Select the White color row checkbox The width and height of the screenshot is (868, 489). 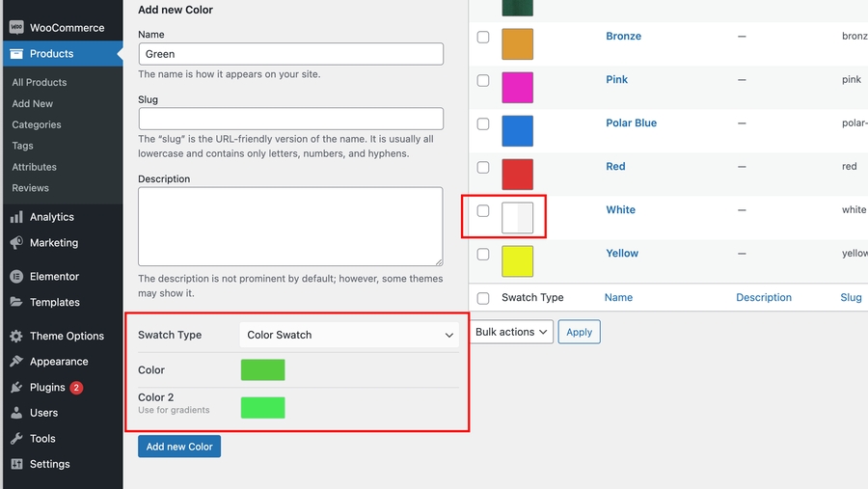[x=483, y=210]
